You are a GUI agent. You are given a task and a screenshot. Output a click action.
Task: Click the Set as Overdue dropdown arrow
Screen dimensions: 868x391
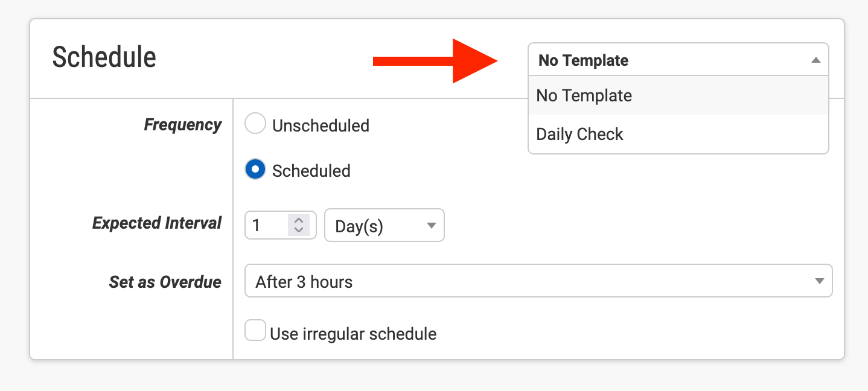819,281
